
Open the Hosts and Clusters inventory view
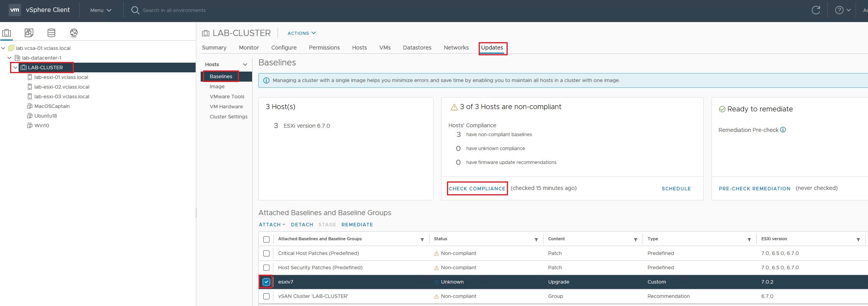tap(7, 33)
